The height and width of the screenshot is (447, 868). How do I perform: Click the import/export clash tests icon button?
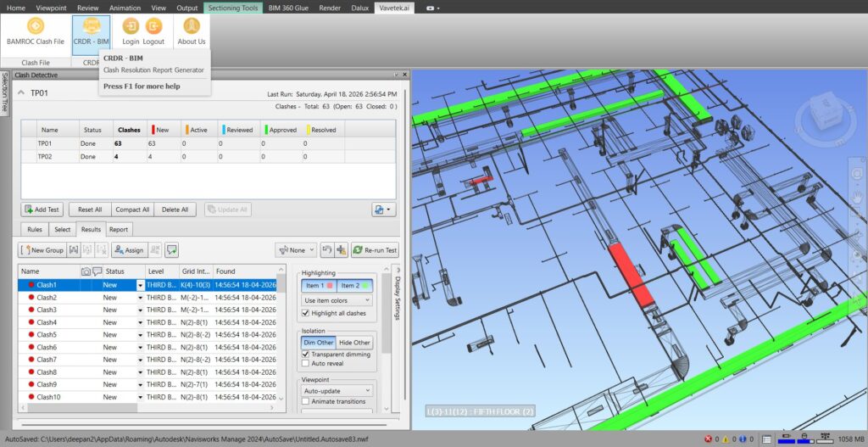(x=383, y=210)
